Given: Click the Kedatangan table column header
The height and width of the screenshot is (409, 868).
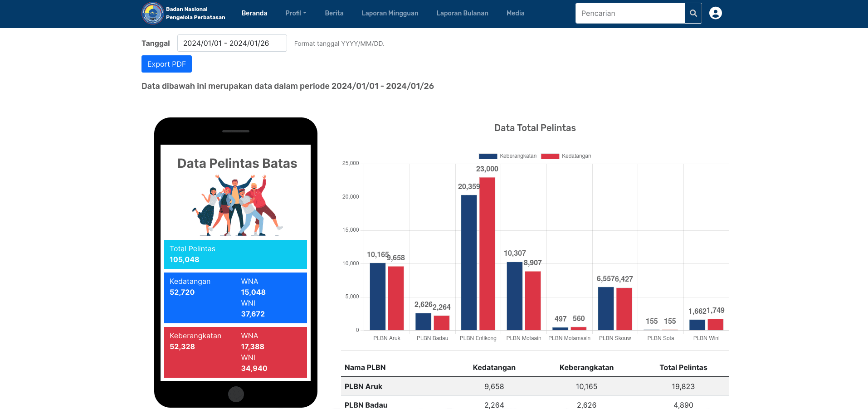Looking at the screenshot, I should pos(494,367).
